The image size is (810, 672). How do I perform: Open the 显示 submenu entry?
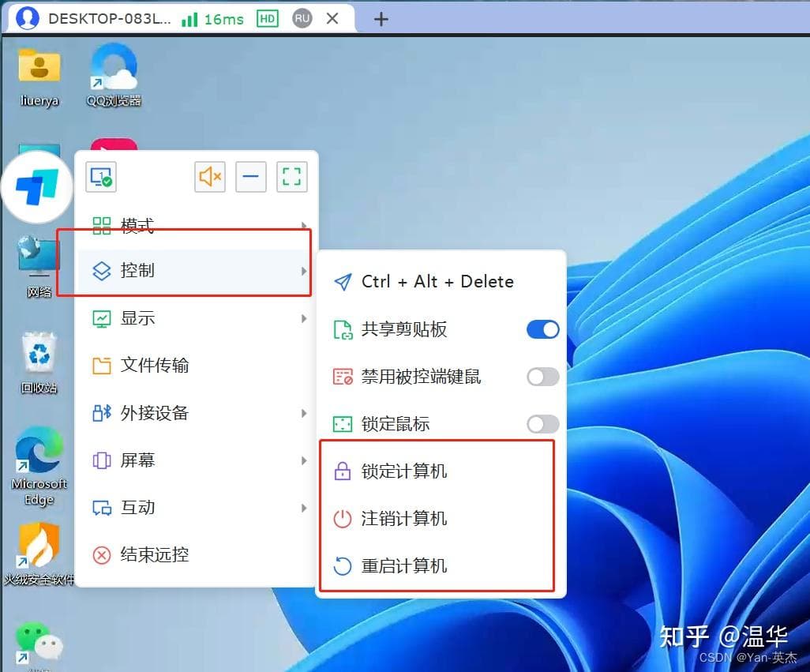tap(197, 318)
